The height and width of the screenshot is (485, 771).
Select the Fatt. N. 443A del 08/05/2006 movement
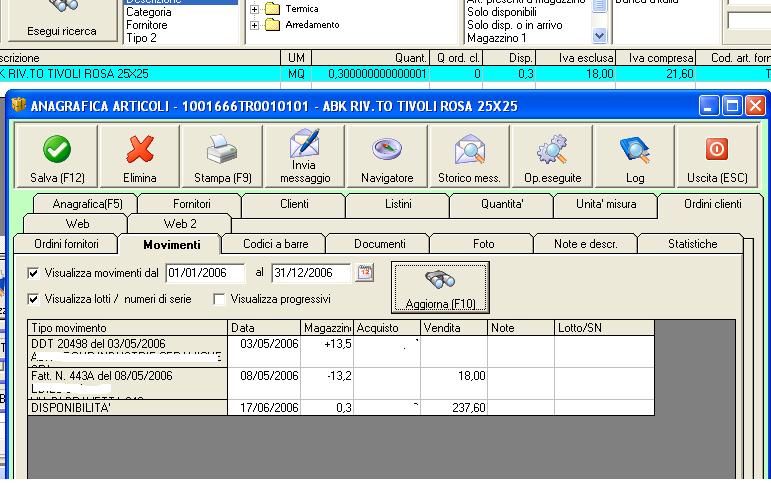pyautogui.click(x=127, y=383)
